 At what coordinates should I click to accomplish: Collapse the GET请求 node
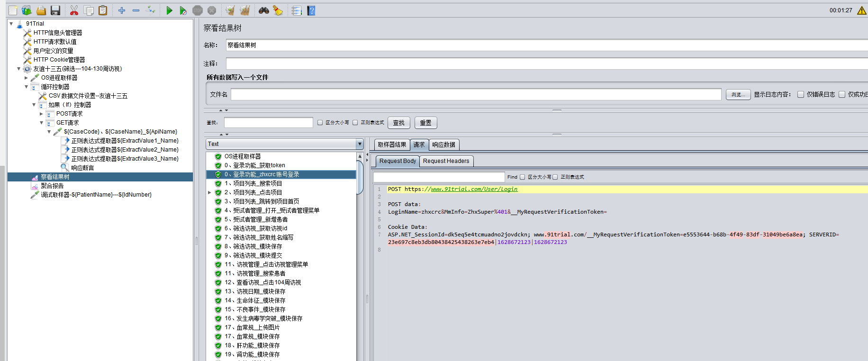[x=42, y=123]
